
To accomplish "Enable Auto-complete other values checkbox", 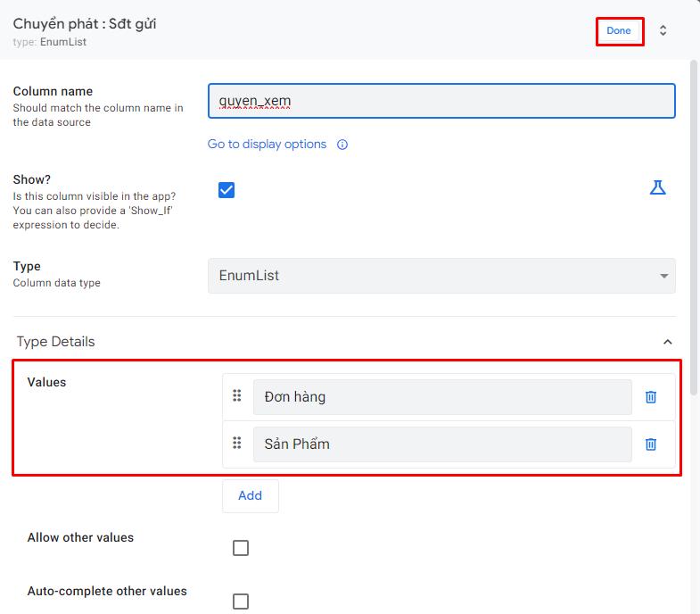I will [241, 601].
